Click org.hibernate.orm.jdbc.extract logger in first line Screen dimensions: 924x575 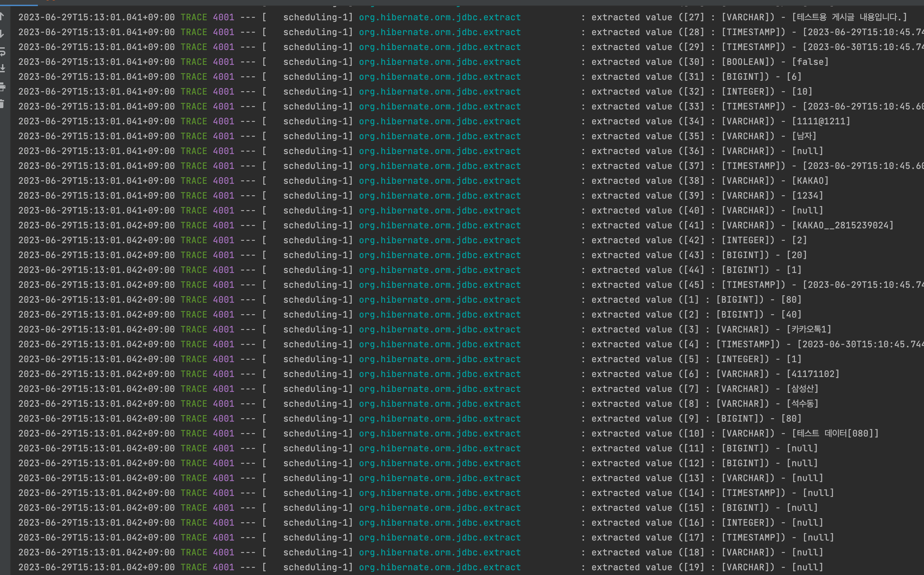tap(439, 18)
